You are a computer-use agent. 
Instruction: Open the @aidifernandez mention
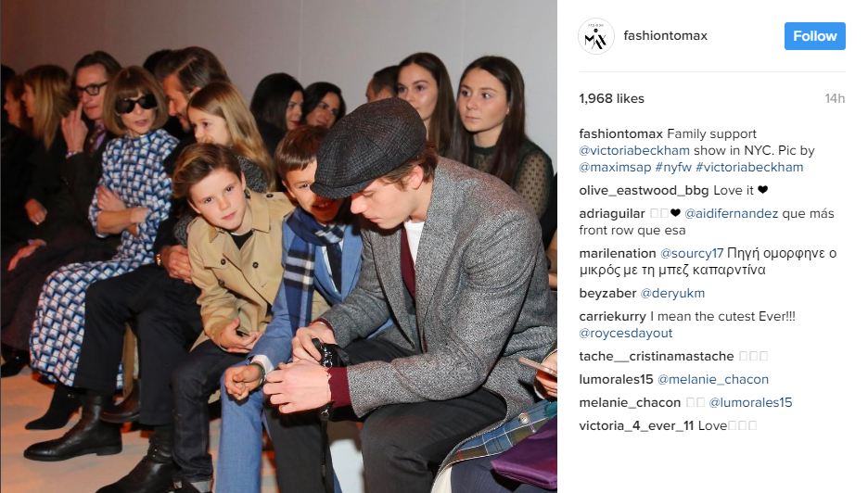click(x=732, y=213)
